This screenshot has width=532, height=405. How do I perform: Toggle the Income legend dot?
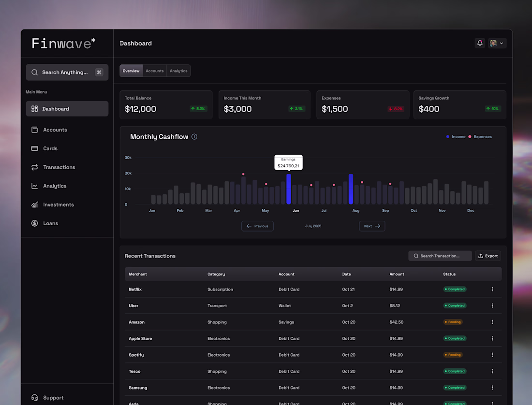[448, 137]
